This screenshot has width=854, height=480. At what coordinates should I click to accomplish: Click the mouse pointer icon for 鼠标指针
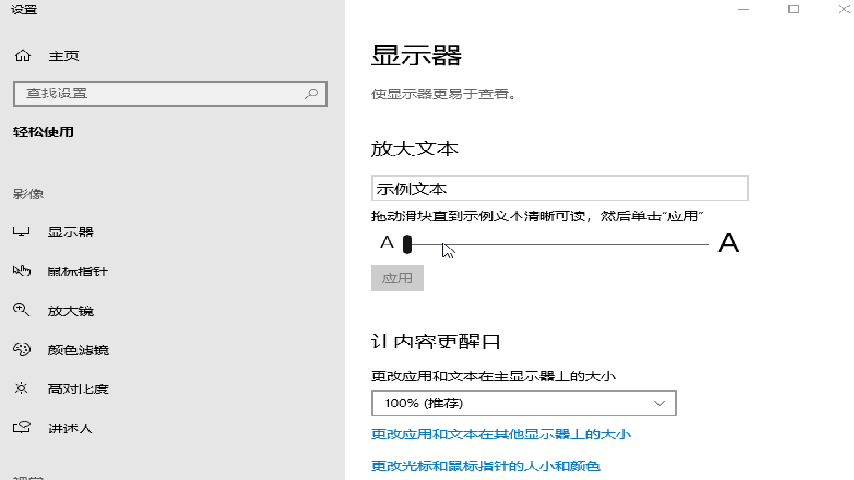[22, 271]
